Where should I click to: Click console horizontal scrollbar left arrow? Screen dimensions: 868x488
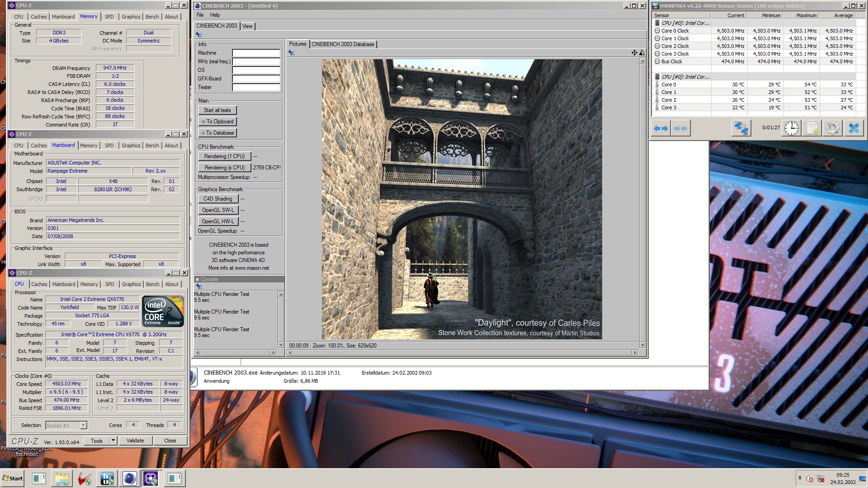coord(197,352)
